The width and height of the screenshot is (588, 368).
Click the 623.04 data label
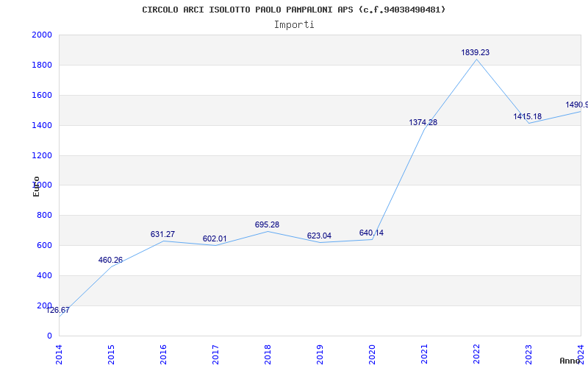[319, 236]
